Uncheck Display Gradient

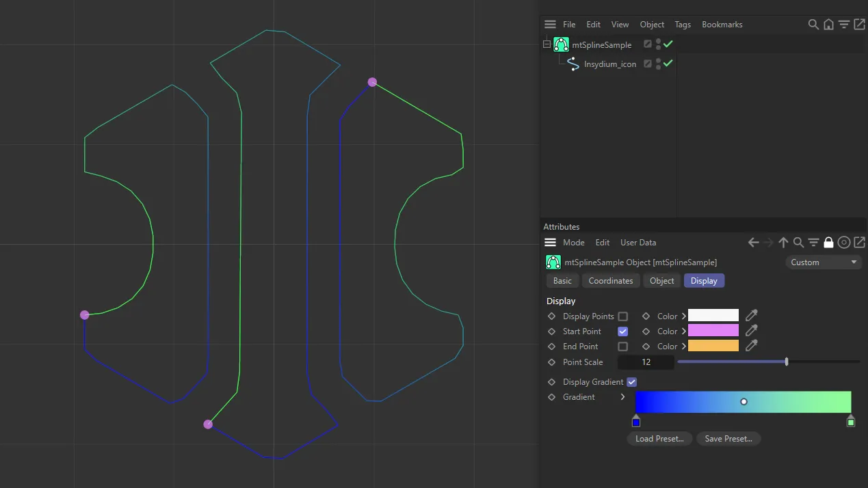coord(631,382)
